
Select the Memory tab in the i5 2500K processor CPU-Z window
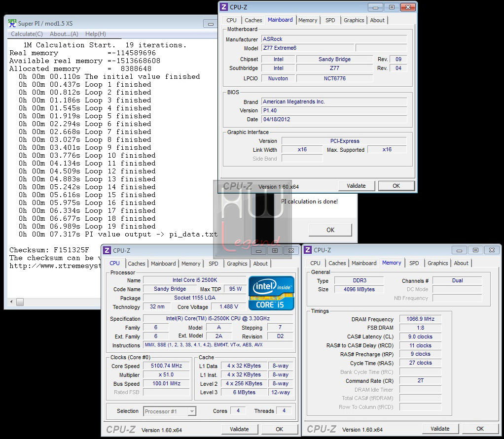[191, 264]
